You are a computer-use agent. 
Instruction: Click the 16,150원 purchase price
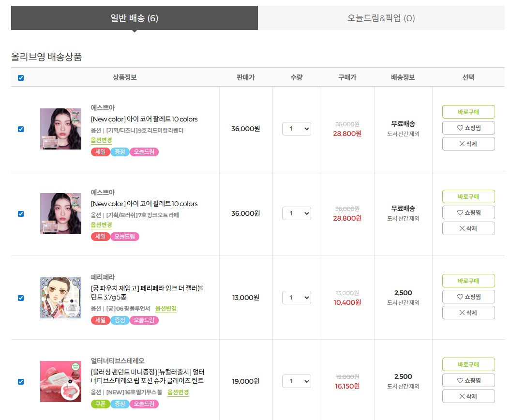coord(347,386)
